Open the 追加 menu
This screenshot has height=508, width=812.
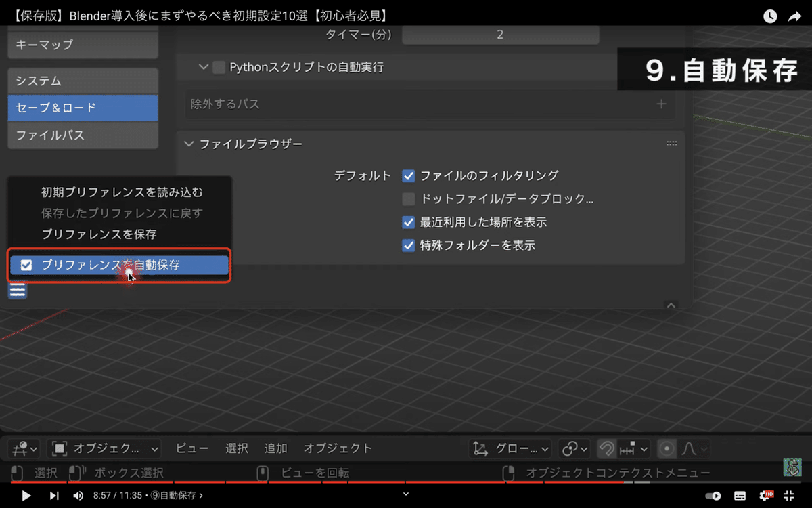(x=276, y=448)
